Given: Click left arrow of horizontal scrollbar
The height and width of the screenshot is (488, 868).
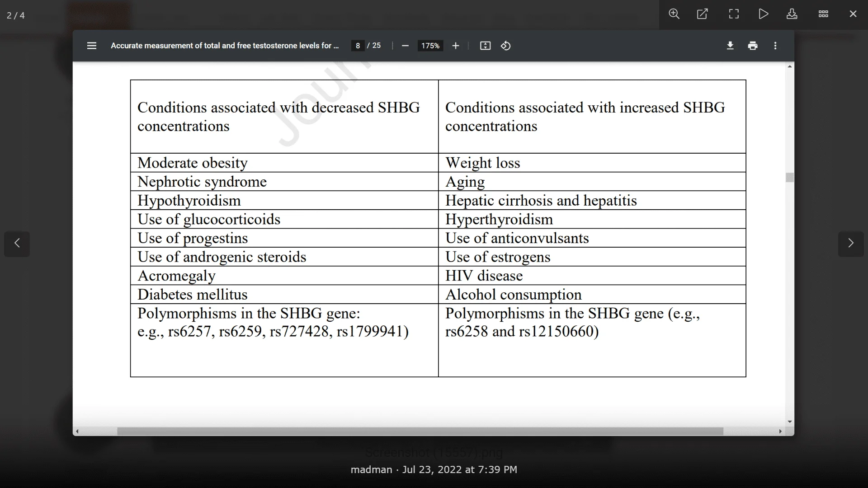Looking at the screenshot, I should [x=77, y=432].
